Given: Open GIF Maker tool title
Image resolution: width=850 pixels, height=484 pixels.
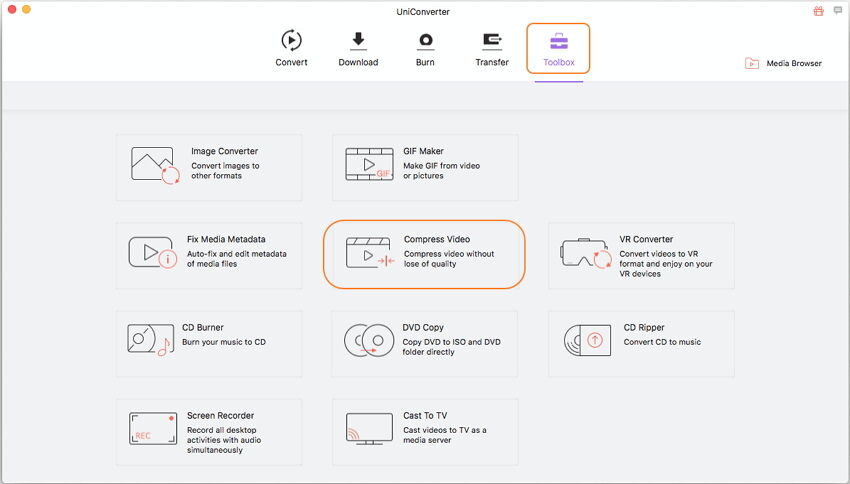Looking at the screenshot, I should 423,151.
